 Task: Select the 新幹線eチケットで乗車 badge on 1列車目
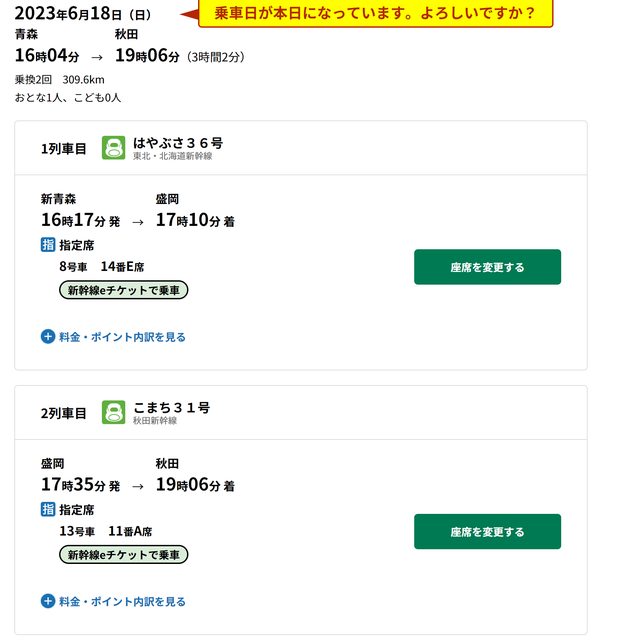point(124,290)
